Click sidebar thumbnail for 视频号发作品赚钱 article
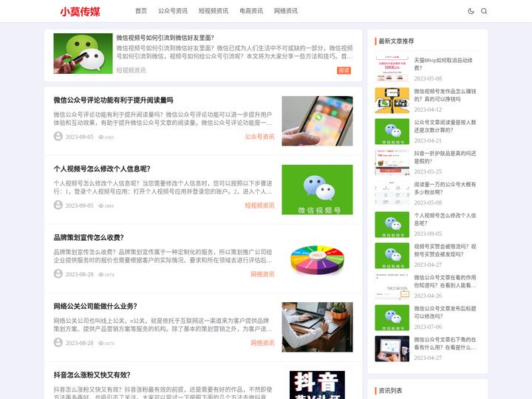The image size is (532, 399). coord(392,100)
